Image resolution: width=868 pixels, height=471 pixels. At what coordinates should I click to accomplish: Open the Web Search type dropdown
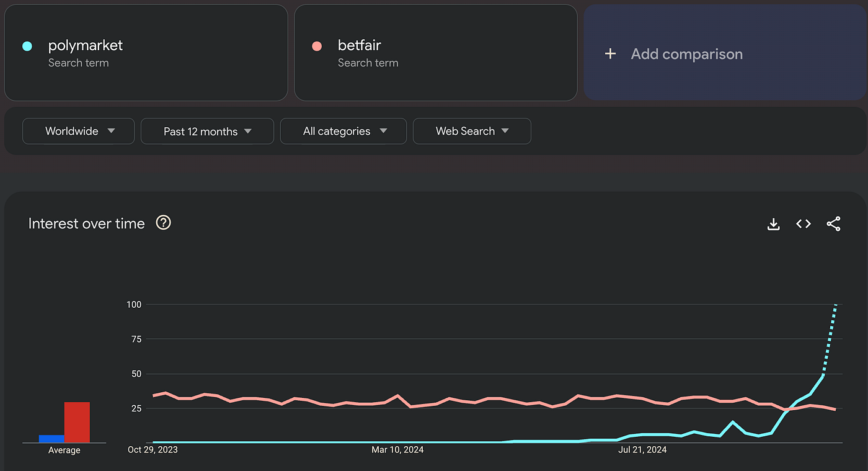(x=472, y=131)
